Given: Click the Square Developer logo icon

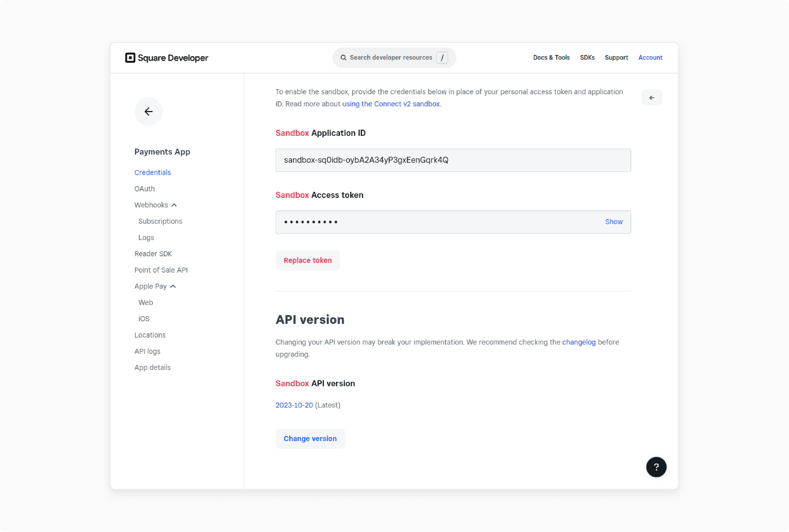Looking at the screenshot, I should 130,58.
